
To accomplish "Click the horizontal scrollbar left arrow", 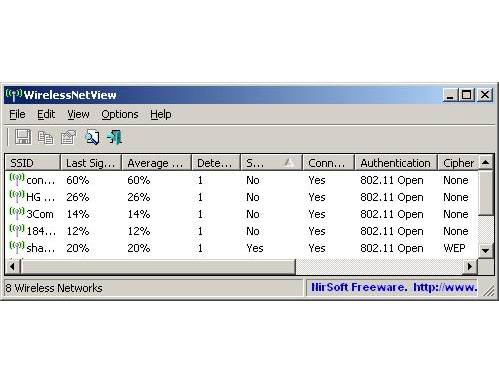I will coord(13,266).
